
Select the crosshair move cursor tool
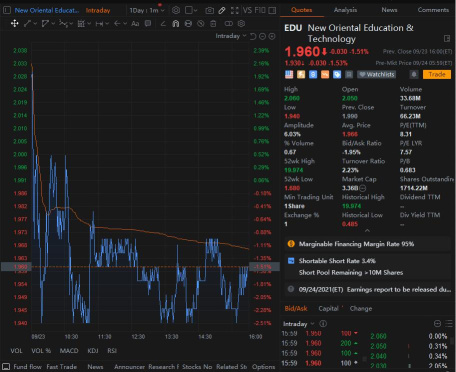pos(15,24)
